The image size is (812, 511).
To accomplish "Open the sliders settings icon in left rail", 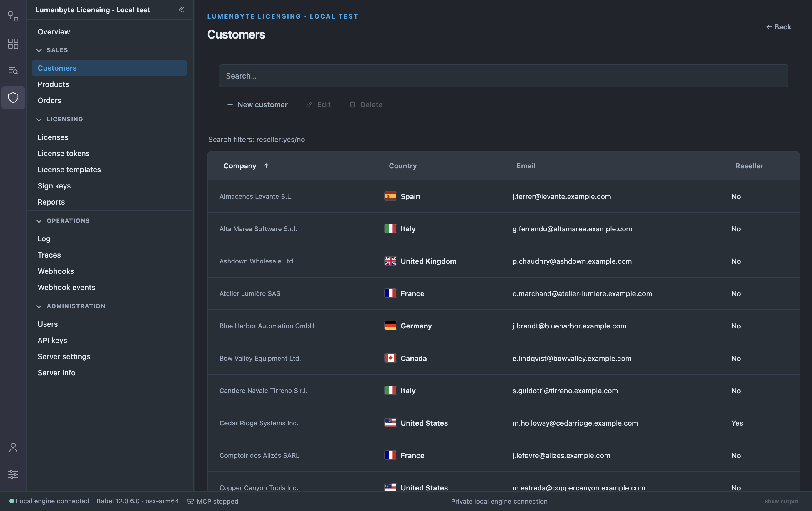I will (x=13, y=474).
